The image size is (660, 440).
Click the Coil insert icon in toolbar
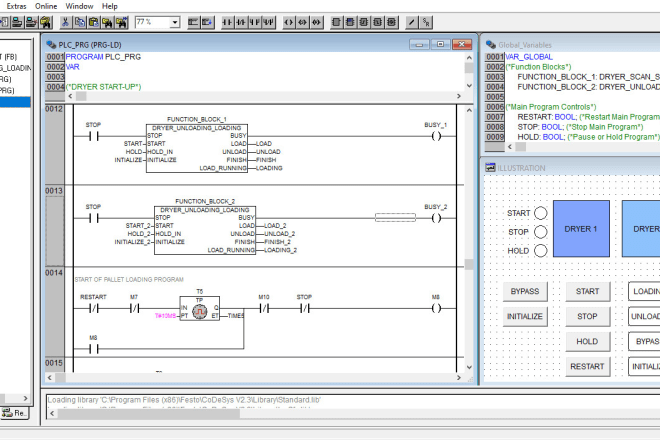click(291, 22)
